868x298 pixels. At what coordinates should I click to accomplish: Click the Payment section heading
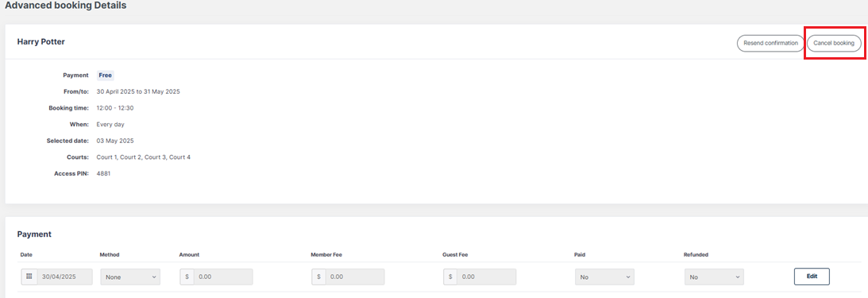34,234
